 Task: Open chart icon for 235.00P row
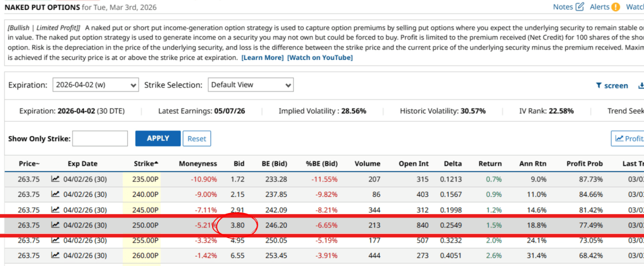point(56,179)
